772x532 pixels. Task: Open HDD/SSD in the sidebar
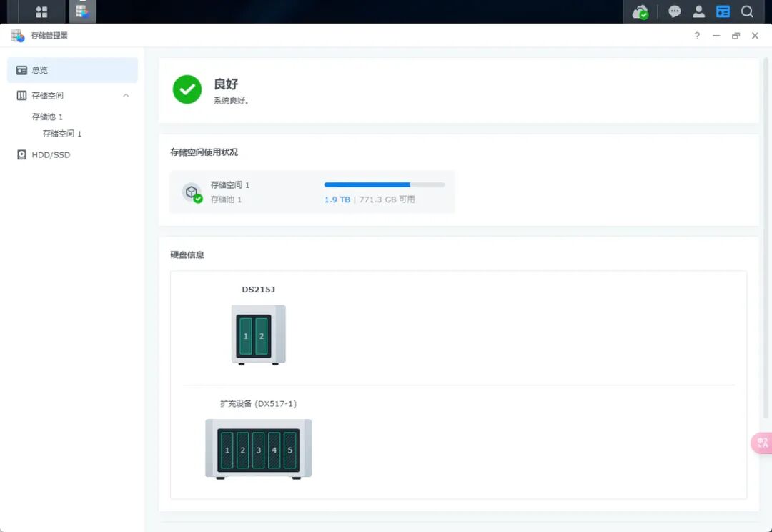pyautogui.click(x=51, y=154)
